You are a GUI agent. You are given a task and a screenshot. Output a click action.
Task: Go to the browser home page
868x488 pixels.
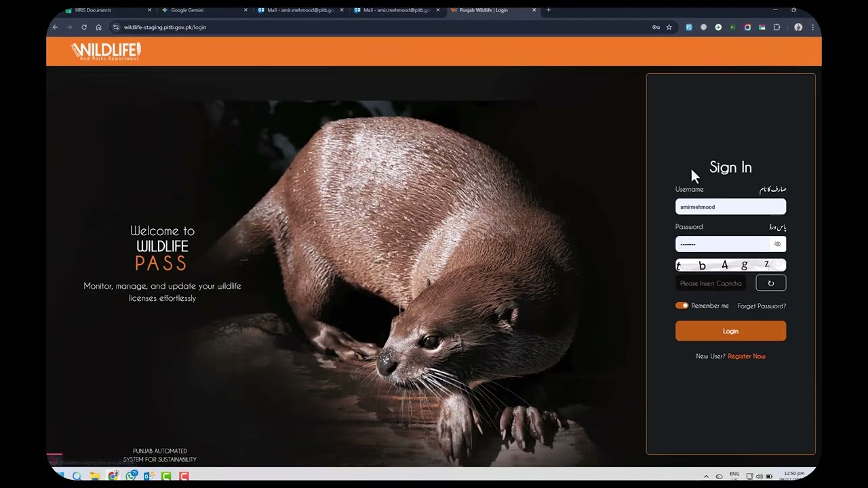98,27
